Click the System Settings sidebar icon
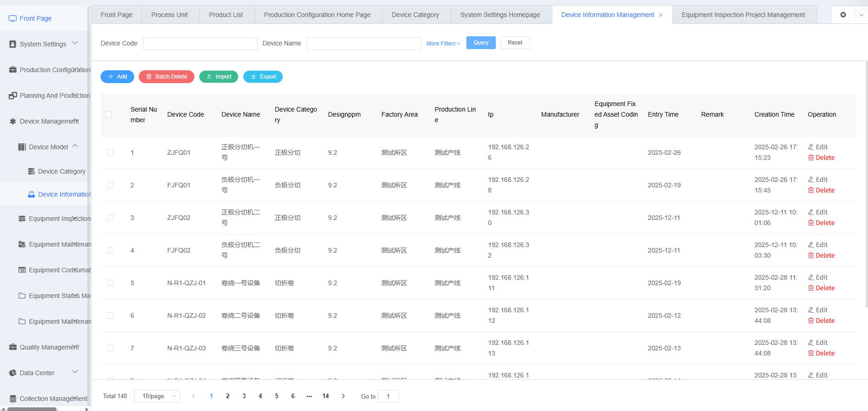Image resolution: width=868 pixels, height=411 pixels. click(13, 44)
